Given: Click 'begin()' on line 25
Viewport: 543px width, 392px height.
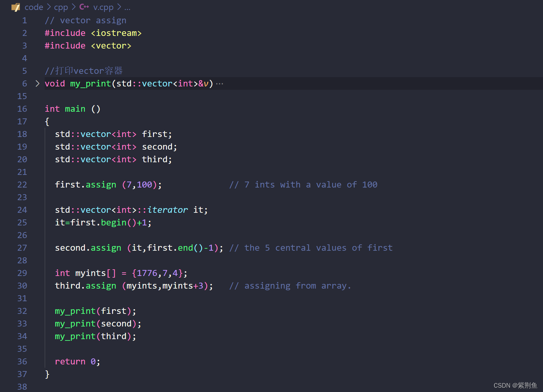Looking at the screenshot, I should 119,222.
